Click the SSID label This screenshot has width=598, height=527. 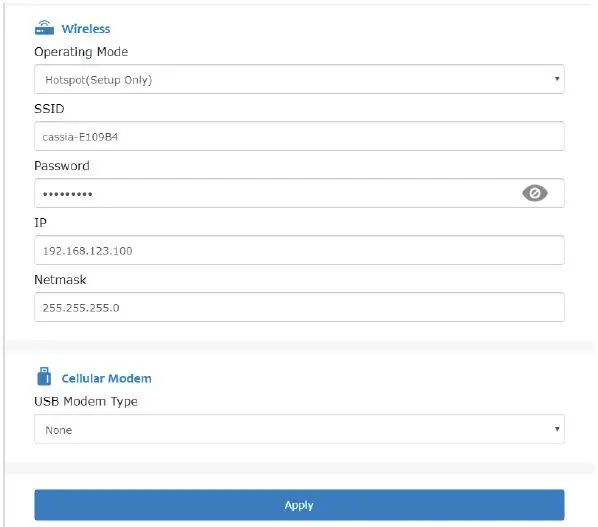click(49, 109)
